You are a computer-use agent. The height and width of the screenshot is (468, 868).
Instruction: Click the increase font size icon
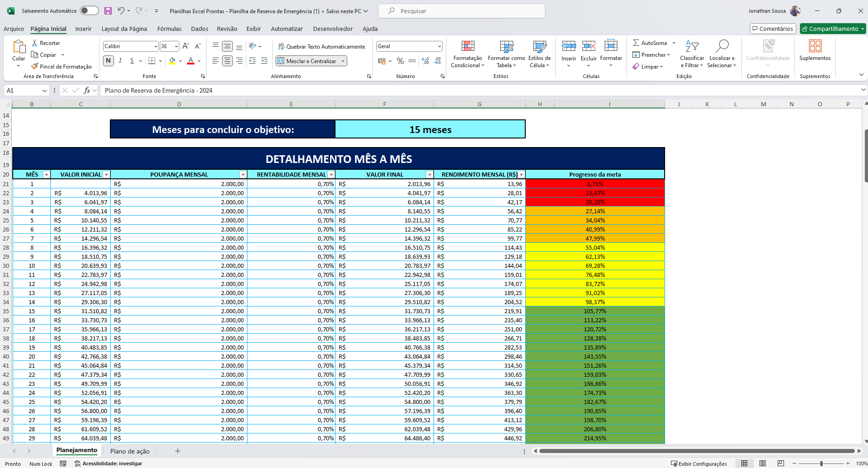186,46
